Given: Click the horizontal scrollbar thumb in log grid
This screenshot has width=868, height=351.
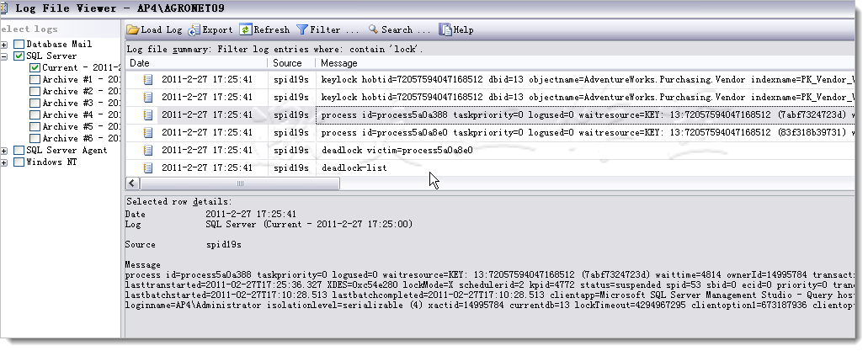Looking at the screenshot, I should [x=240, y=183].
